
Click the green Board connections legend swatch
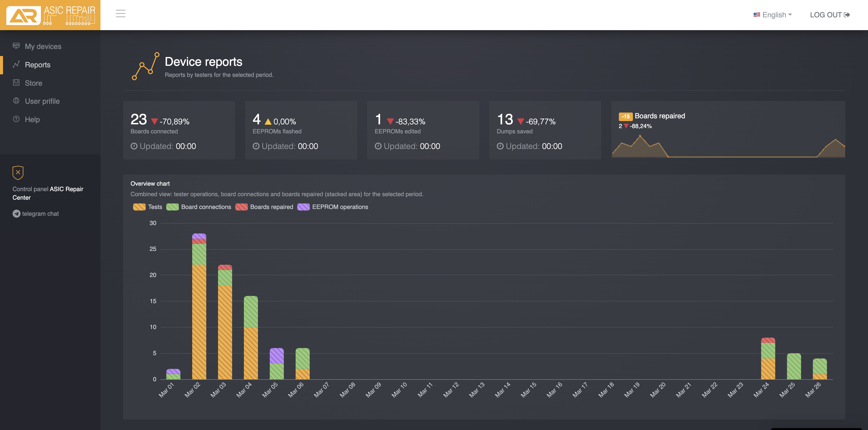pyautogui.click(x=173, y=207)
